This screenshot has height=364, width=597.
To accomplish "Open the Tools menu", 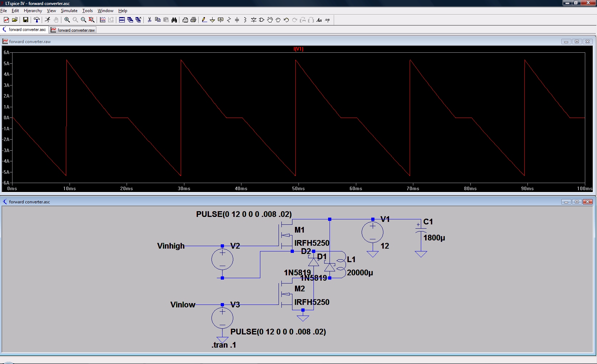I will click(87, 11).
